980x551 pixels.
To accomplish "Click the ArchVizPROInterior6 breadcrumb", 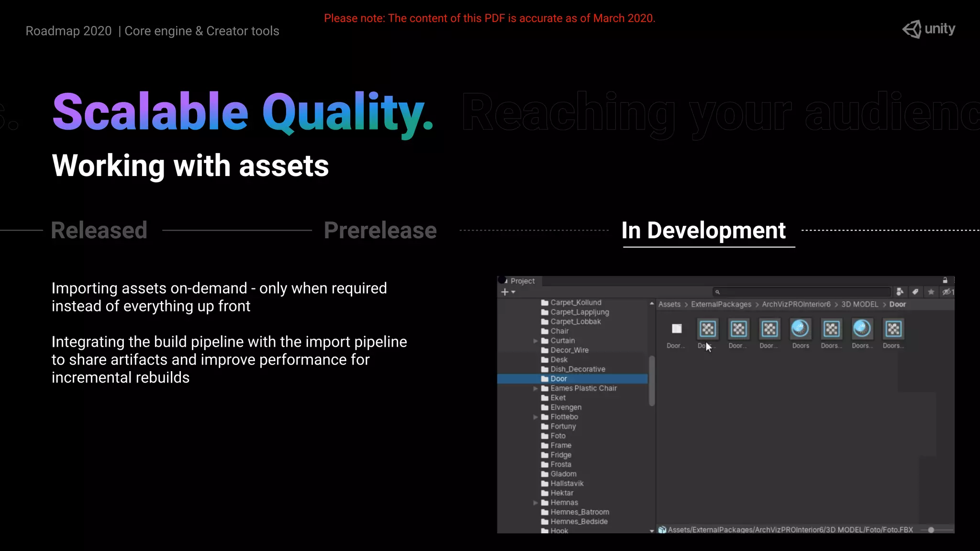I will [796, 304].
